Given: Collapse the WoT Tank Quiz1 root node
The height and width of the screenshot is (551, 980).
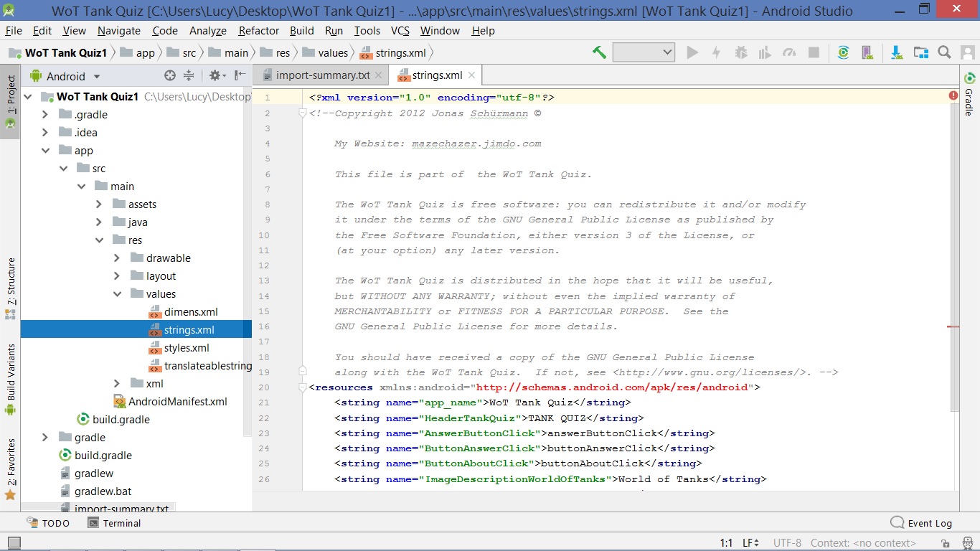Looking at the screenshot, I should (x=28, y=97).
